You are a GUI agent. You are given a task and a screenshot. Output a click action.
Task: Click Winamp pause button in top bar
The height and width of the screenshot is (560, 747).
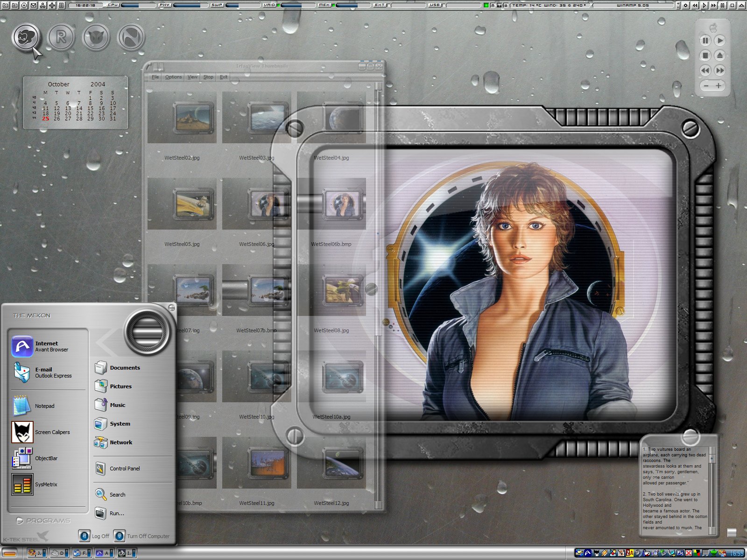723,5
